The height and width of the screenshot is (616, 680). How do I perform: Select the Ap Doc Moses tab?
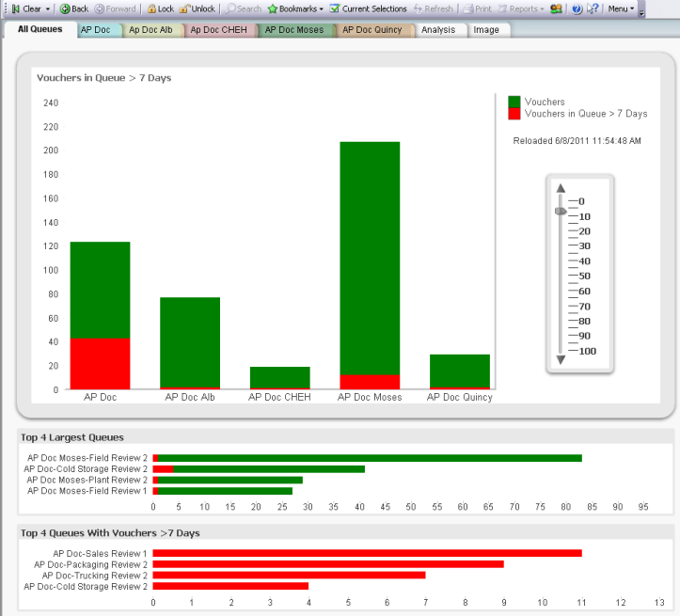[293, 30]
